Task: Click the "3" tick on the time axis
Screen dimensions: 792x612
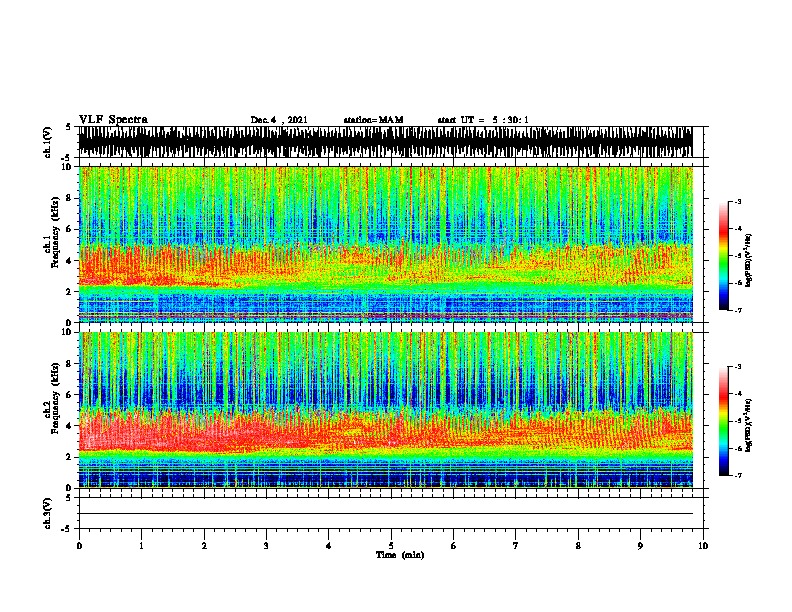Action: pyautogui.click(x=266, y=545)
